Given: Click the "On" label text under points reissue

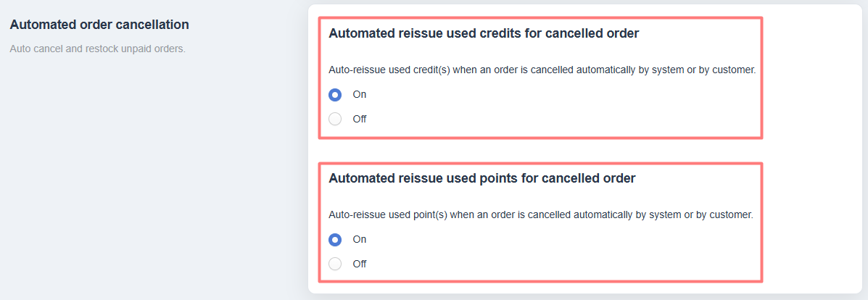Looking at the screenshot, I should coord(359,239).
